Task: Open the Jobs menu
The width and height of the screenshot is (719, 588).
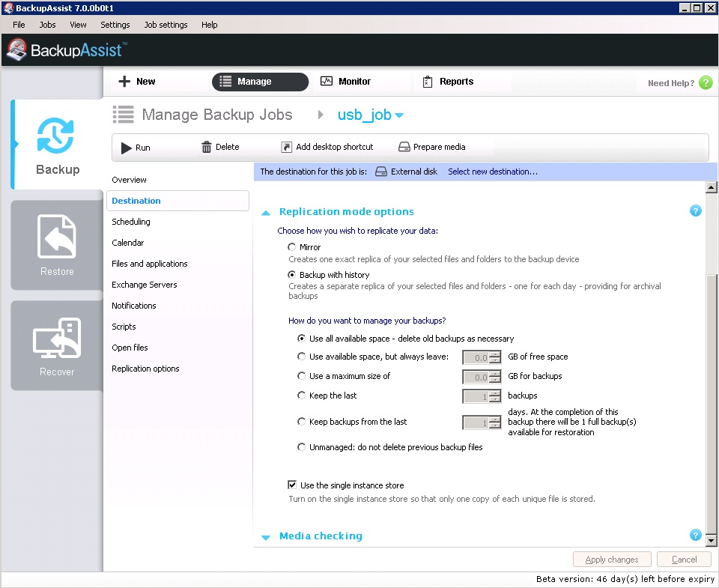Action: click(x=47, y=25)
